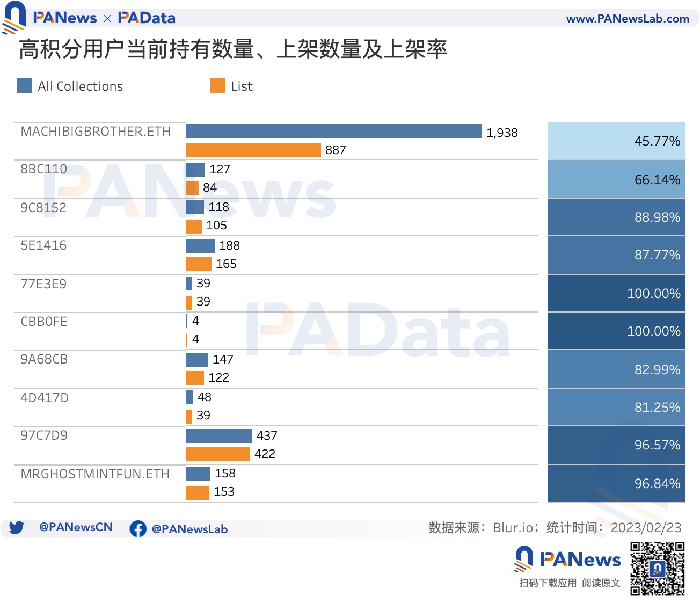
Task: Click the PANews logo in the top-left corner
Action: 15,17
